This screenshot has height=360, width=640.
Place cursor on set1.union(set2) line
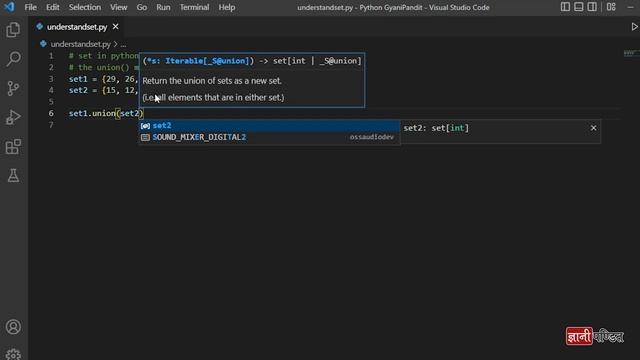click(106, 113)
